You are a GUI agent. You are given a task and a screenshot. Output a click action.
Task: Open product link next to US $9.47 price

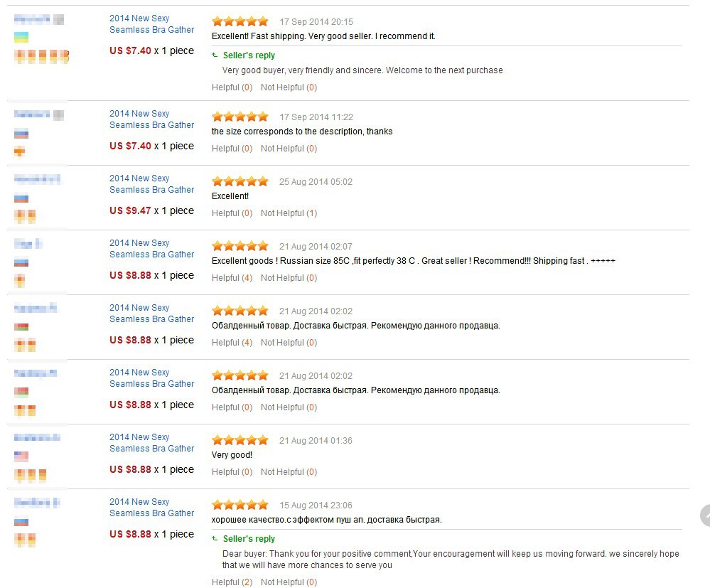point(151,184)
